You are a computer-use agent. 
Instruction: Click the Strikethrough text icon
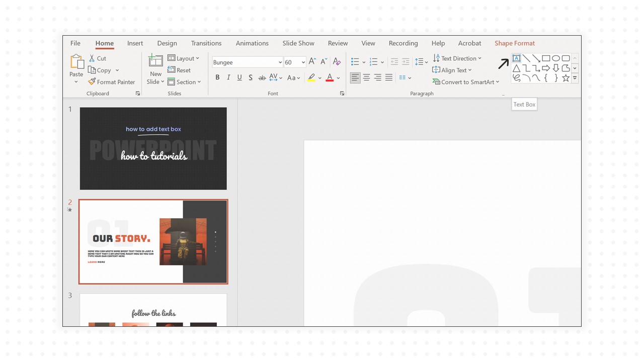tap(262, 77)
